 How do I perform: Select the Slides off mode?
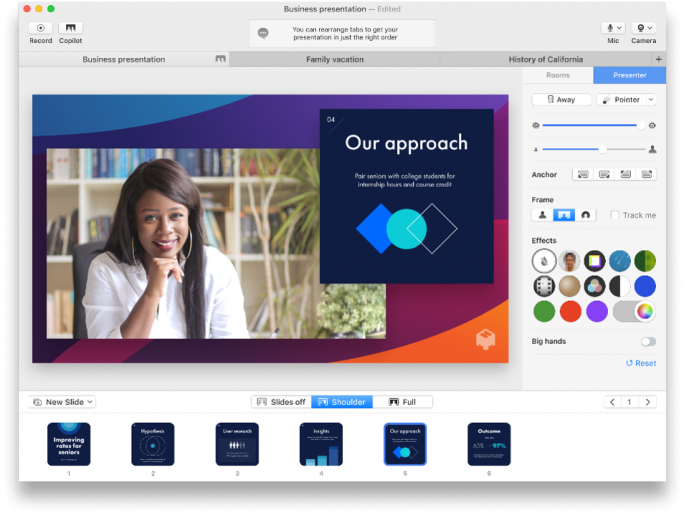tap(281, 402)
